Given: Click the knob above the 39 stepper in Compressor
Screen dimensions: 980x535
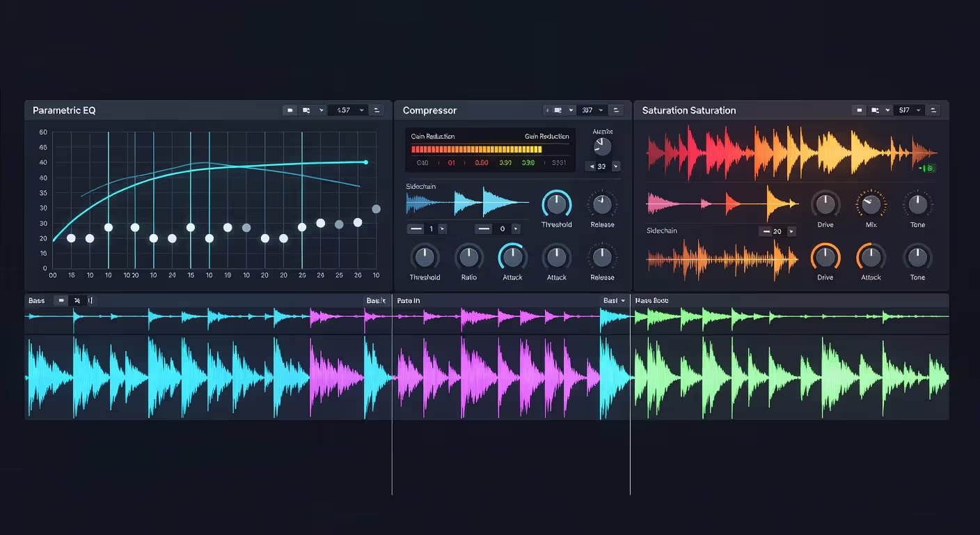Looking at the screenshot, I should (x=602, y=146).
